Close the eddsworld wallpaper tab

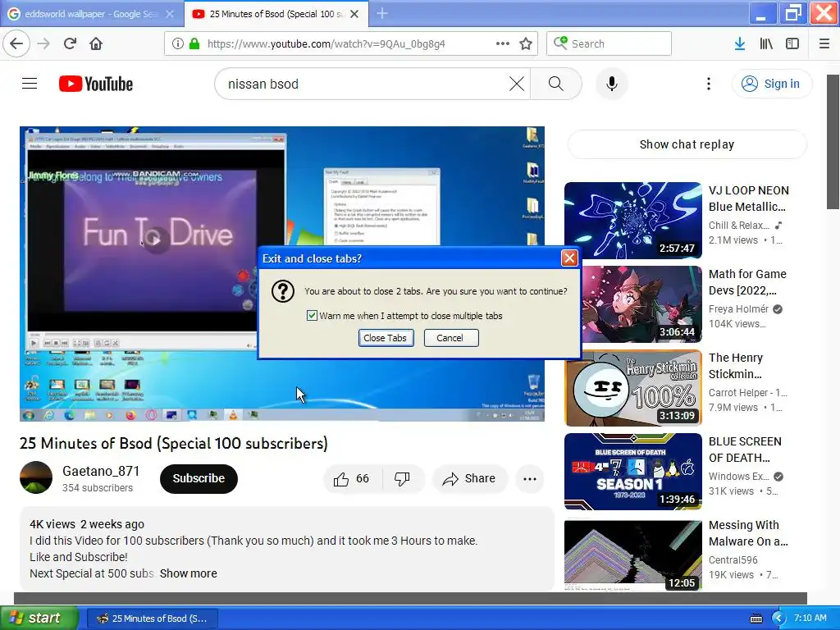pyautogui.click(x=169, y=14)
